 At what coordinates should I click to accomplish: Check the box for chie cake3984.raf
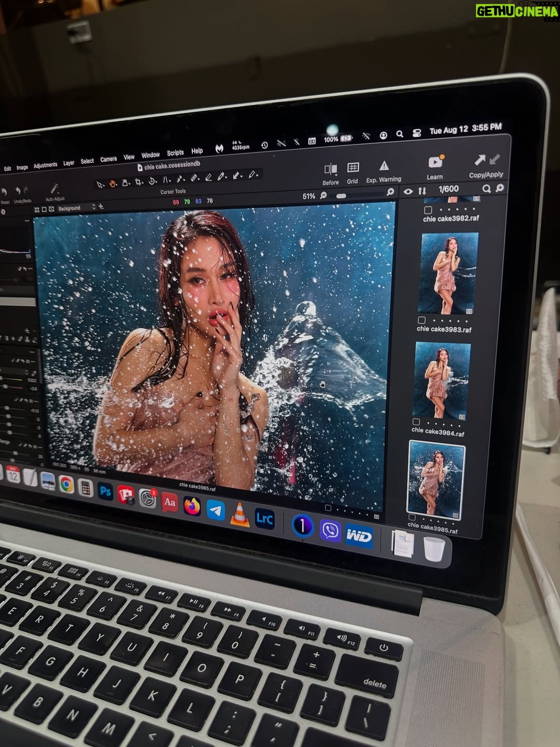point(416,422)
